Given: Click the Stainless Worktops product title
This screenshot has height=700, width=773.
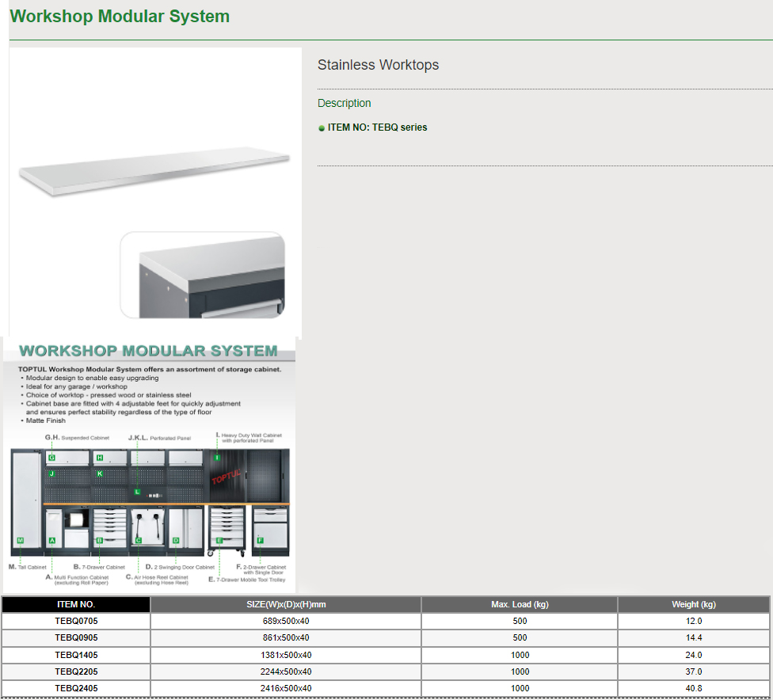Looking at the screenshot, I should (x=378, y=65).
